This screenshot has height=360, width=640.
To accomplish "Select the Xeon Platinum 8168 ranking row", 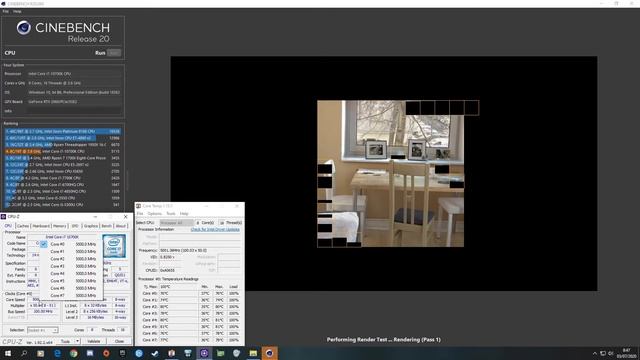I will click(x=62, y=131).
